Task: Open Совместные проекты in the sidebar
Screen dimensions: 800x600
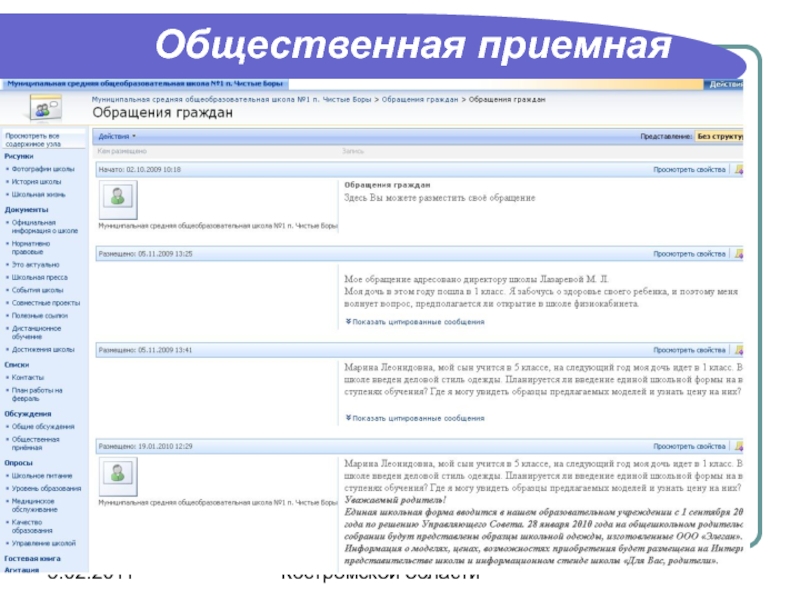Action: pyautogui.click(x=46, y=303)
